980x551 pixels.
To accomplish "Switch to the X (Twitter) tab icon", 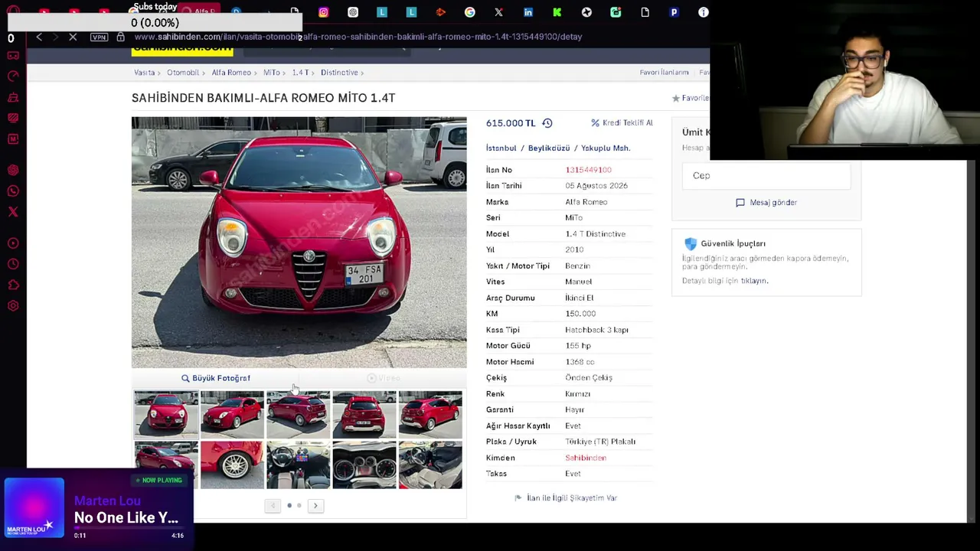I will [498, 12].
